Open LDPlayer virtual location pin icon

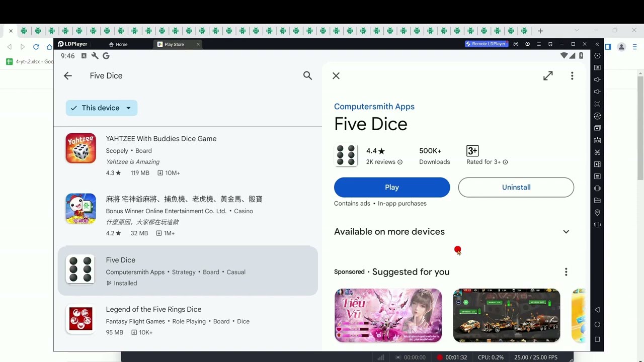tap(597, 213)
